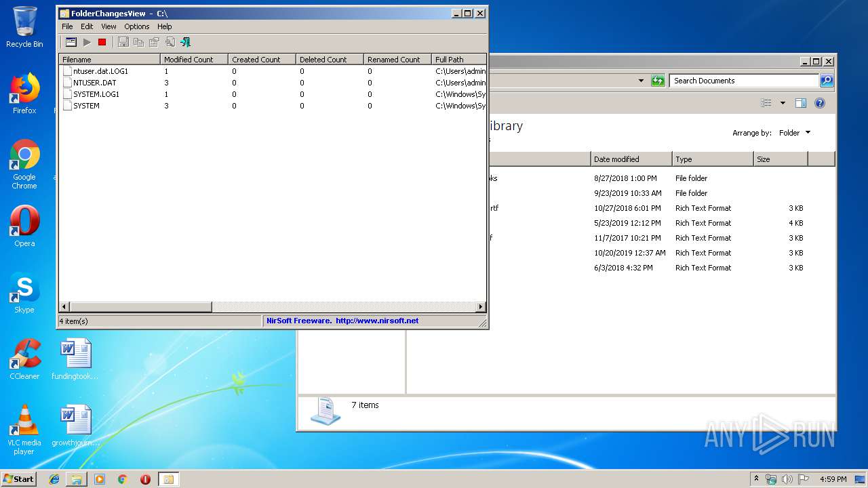Sort by the Deleted Count column
The image size is (868, 488).
click(330, 60)
